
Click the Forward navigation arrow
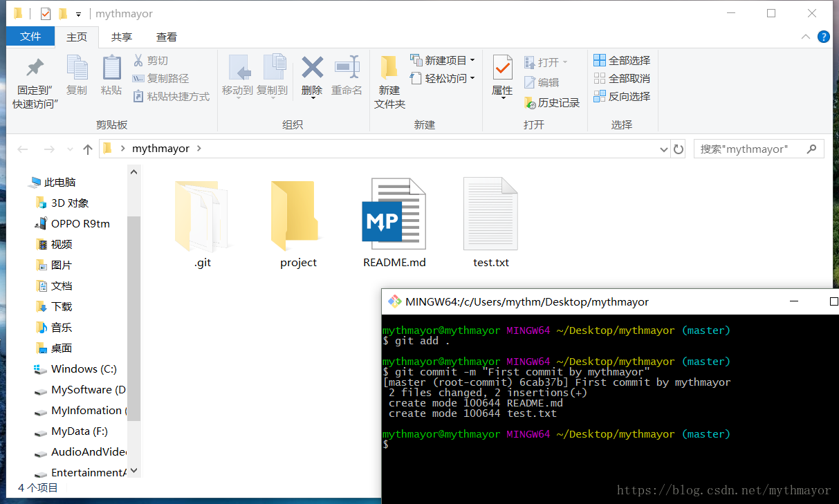pyautogui.click(x=49, y=149)
